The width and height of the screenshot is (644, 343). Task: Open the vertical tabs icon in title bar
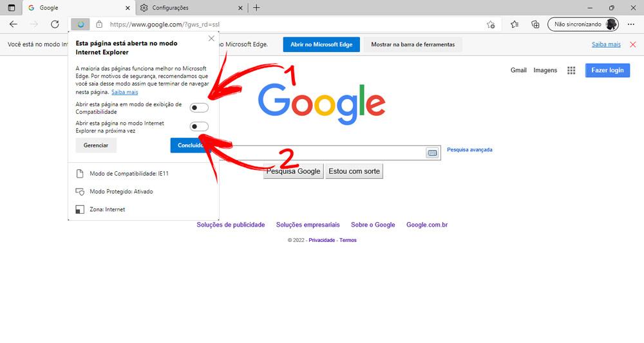tap(12, 8)
